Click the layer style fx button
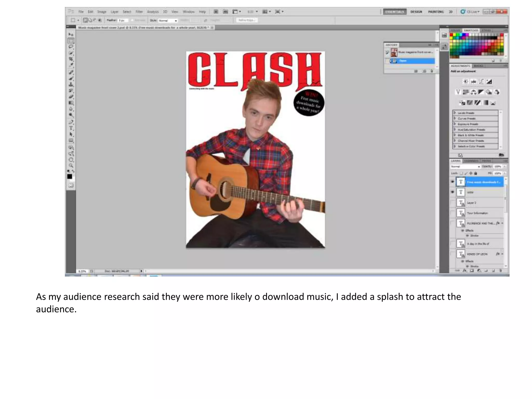This screenshot has width=532, height=399. [x=465, y=271]
